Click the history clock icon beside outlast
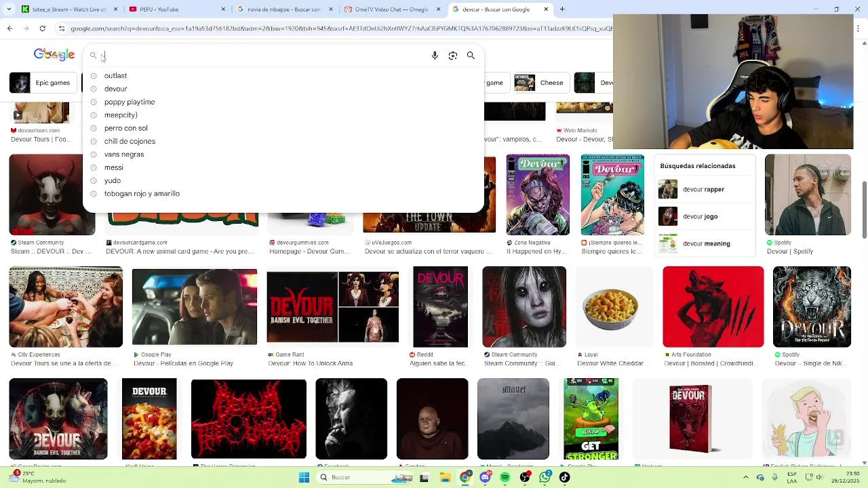The image size is (868, 488). tap(94, 76)
